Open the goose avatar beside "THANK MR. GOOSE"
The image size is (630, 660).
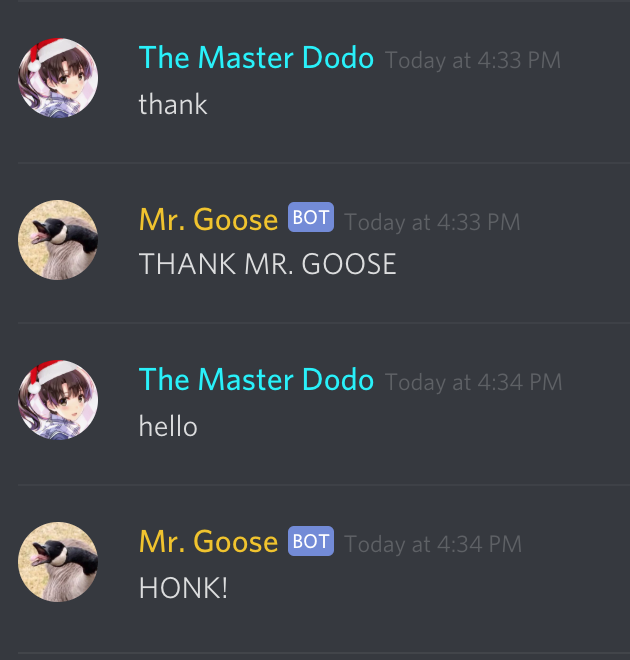click(x=58, y=240)
